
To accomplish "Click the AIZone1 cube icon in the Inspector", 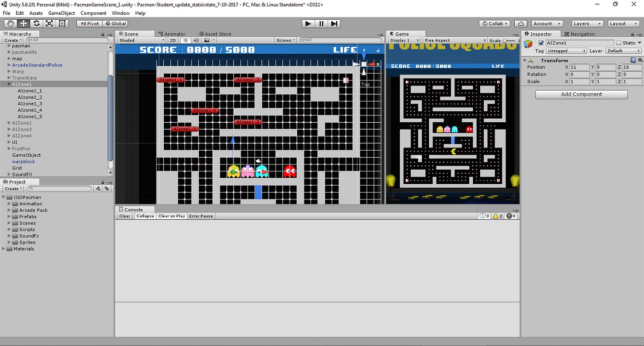I will coord(527,44).
